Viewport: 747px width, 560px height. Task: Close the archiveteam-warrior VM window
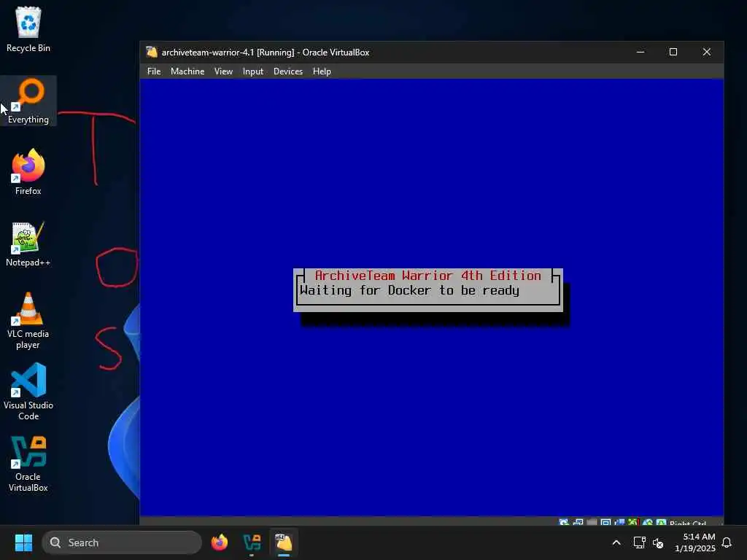(706, 52)
